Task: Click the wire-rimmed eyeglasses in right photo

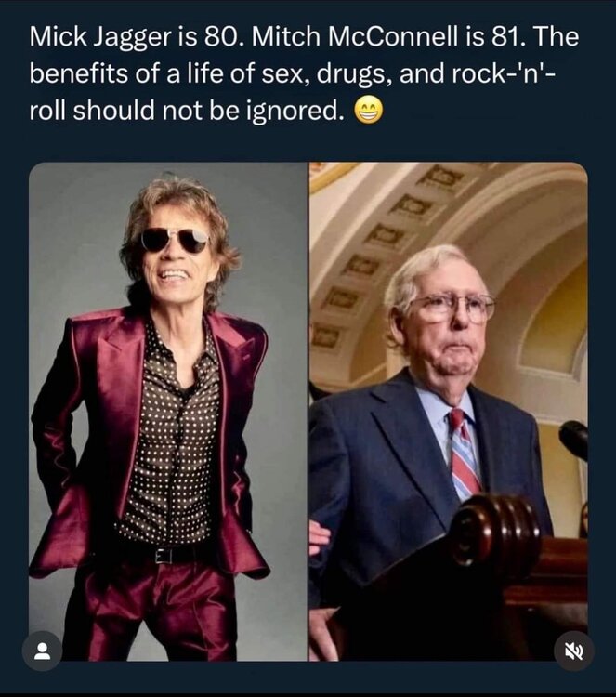Action: (x=452, y=307)
